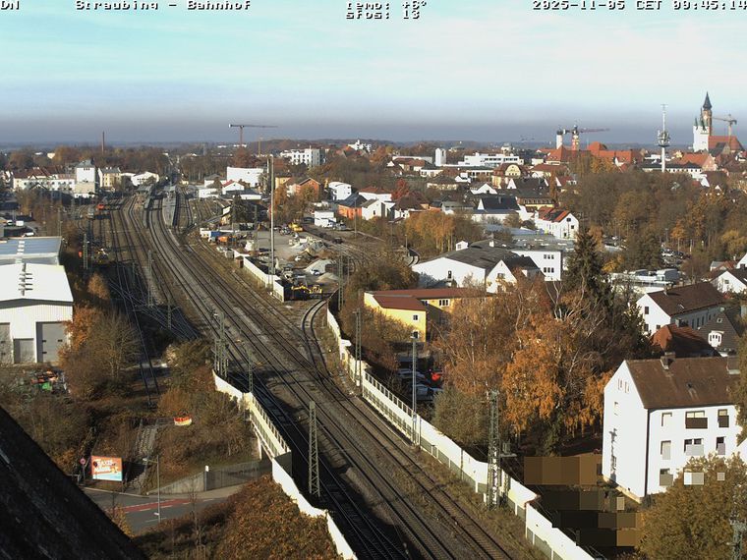Click the "Straubing - Bahnhof" title text

coord(162,5)
